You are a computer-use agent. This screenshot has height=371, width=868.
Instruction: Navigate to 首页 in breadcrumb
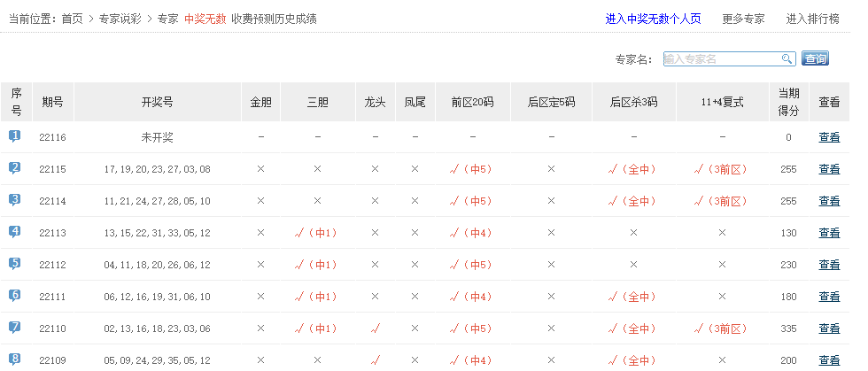(x=73, y=19)
